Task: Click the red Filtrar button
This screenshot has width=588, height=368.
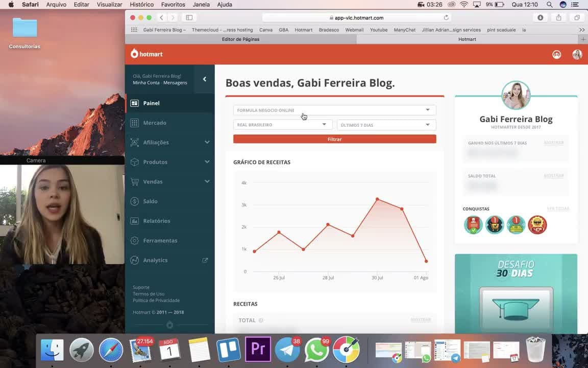Action: (x=334, y=139)
